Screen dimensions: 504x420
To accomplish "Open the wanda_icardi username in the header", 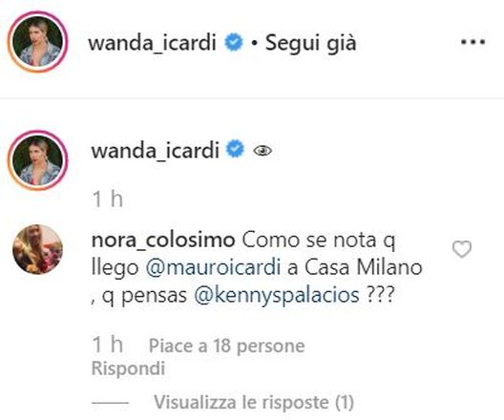I will (152, 42).
